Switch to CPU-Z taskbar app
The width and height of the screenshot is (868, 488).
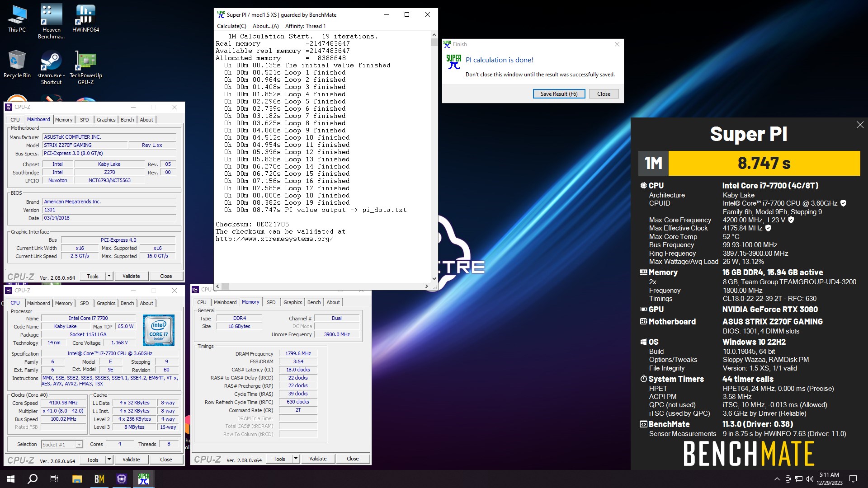pos(121,479)
